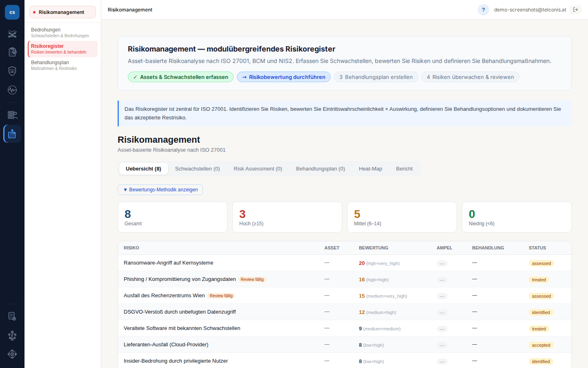The height and width of the screenshot is (368, 588).
Task: Open Bedrohungen in the side menu
Action: [x=62, y=32]
